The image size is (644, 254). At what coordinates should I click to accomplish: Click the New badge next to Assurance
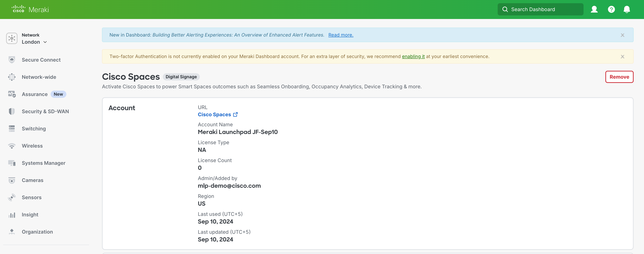click(58, 94)
